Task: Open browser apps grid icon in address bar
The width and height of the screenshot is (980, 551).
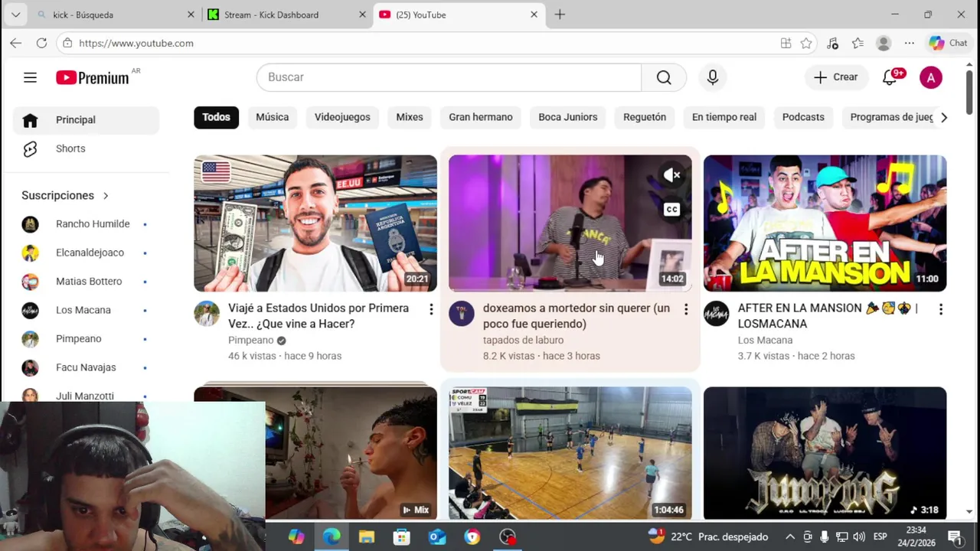Action: [786, 43]
